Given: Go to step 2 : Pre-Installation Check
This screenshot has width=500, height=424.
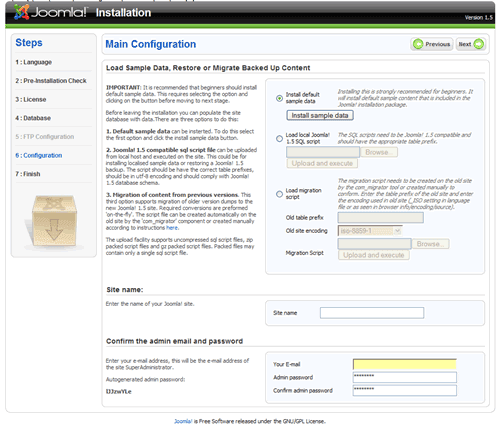Looking at the screenshot, I should coord(51,81).
